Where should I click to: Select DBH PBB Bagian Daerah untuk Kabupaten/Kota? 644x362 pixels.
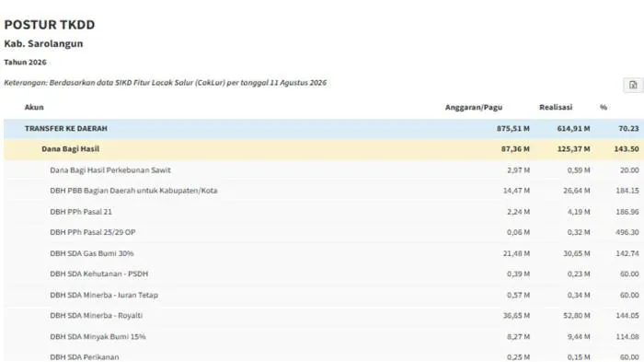coord(324,191)
